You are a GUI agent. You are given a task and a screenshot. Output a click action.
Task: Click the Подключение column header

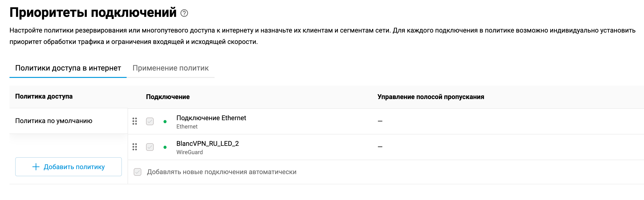[x=168, y=97]
